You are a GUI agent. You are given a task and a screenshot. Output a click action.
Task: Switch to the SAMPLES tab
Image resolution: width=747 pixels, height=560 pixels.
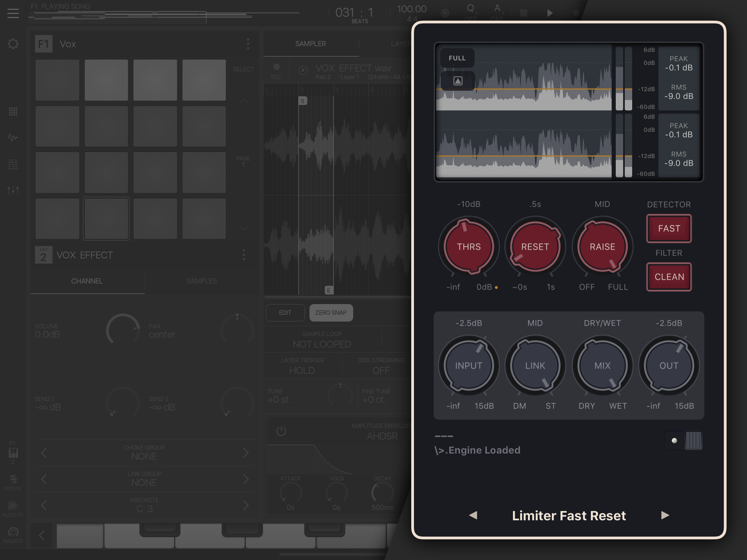[x=202, y=281]
